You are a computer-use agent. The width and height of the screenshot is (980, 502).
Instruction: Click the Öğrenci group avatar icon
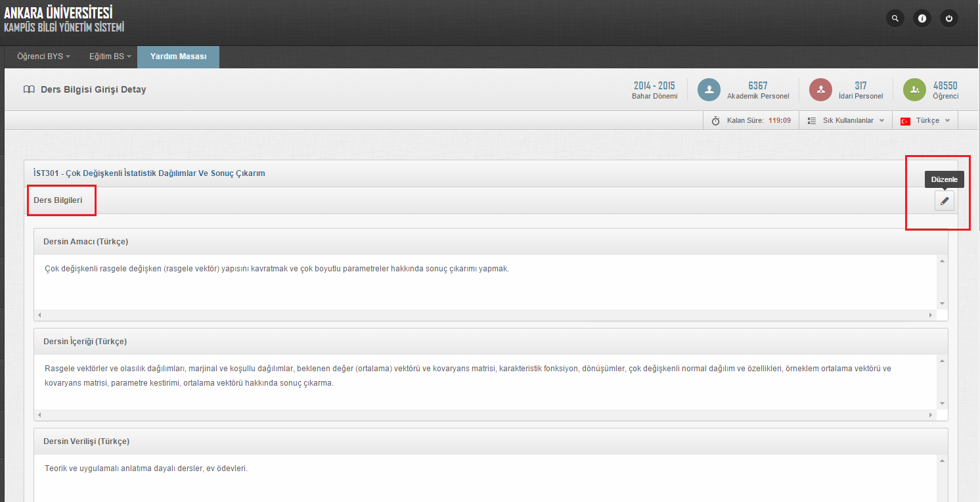pyautogui.click(x=914, y=90)
